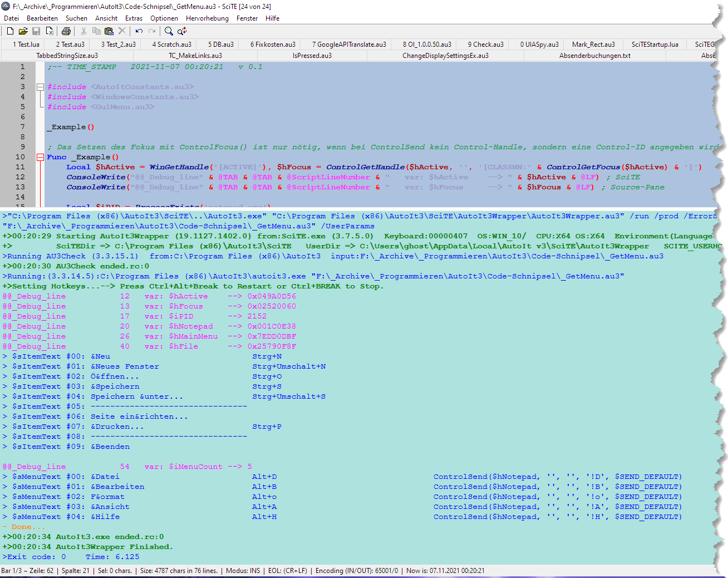
Task: Switch to the 7 GoogleAPITranslate.au3 tab
Action: coord(349,45)
